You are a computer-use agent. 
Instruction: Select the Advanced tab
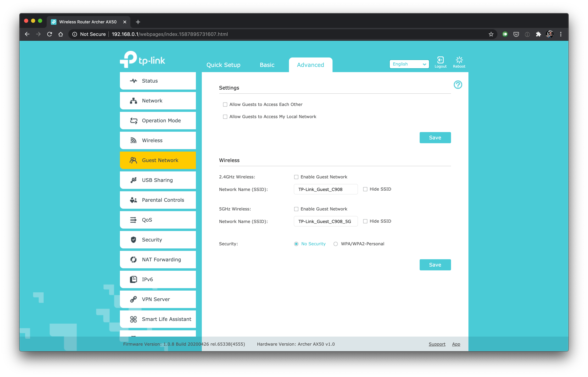(310, 65)
